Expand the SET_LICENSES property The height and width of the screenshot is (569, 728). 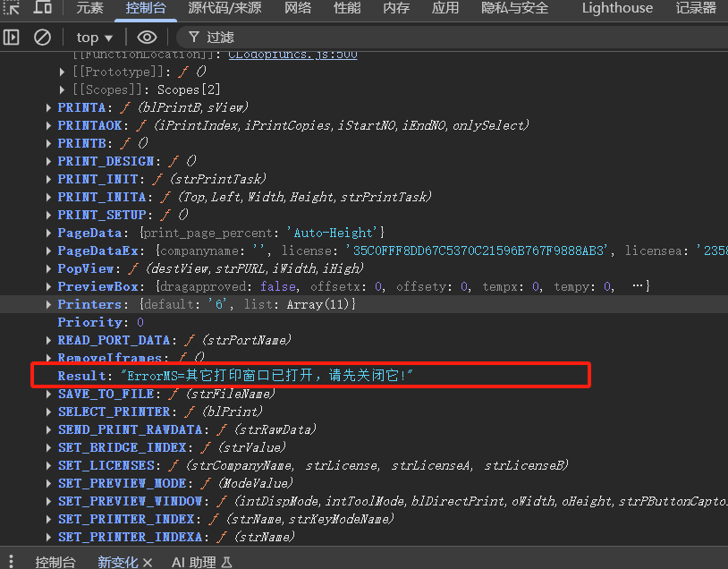pos(49,465)
